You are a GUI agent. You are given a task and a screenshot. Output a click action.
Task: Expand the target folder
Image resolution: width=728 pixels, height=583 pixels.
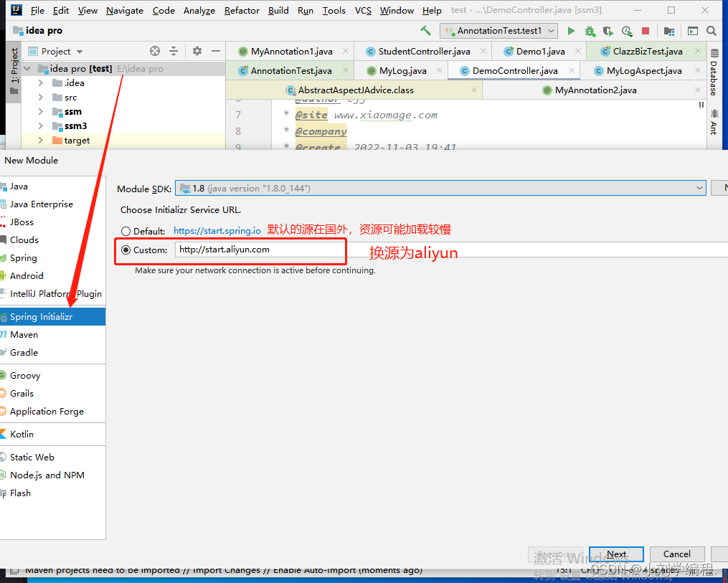coord(40,140)
